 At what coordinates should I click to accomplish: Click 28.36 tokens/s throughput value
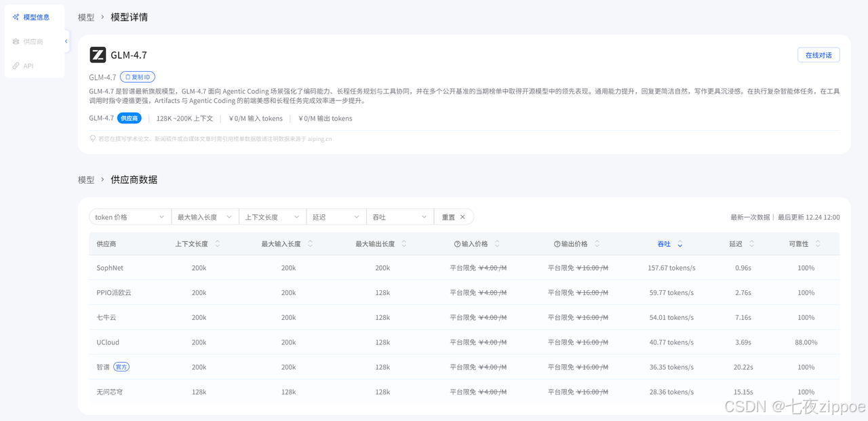671,392
